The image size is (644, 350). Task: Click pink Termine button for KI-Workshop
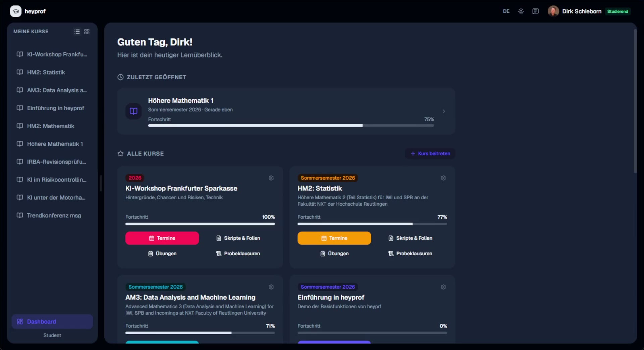coord(162,238)
